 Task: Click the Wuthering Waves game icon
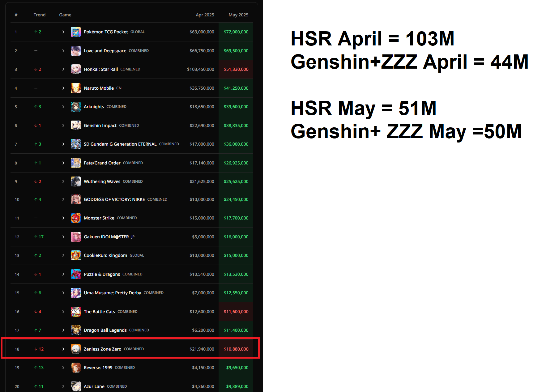76,181
